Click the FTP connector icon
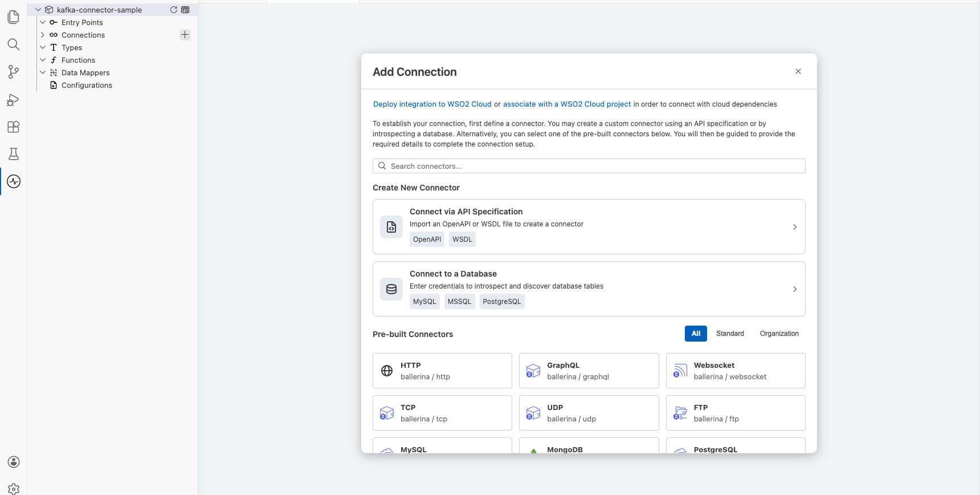 pos(680,413)
